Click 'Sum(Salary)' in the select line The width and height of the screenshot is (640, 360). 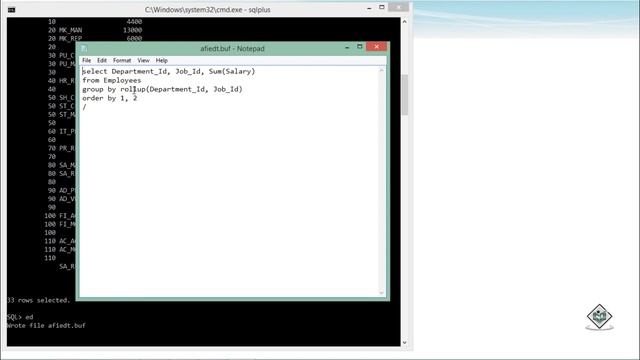(x=232, y=71)
